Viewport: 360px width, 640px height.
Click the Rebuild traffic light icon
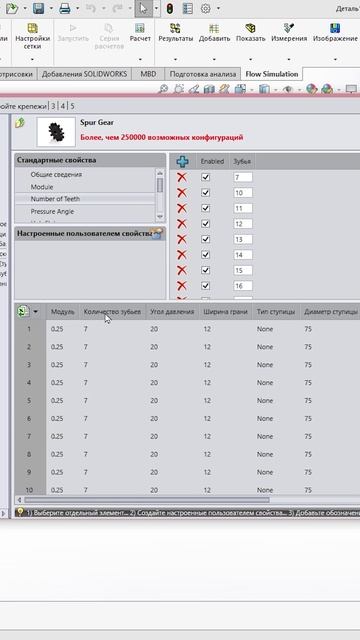[x=170, y=8]
